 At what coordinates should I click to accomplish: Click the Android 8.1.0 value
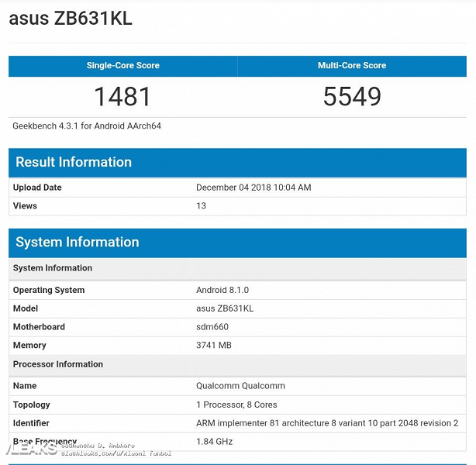tap(222, 290)
